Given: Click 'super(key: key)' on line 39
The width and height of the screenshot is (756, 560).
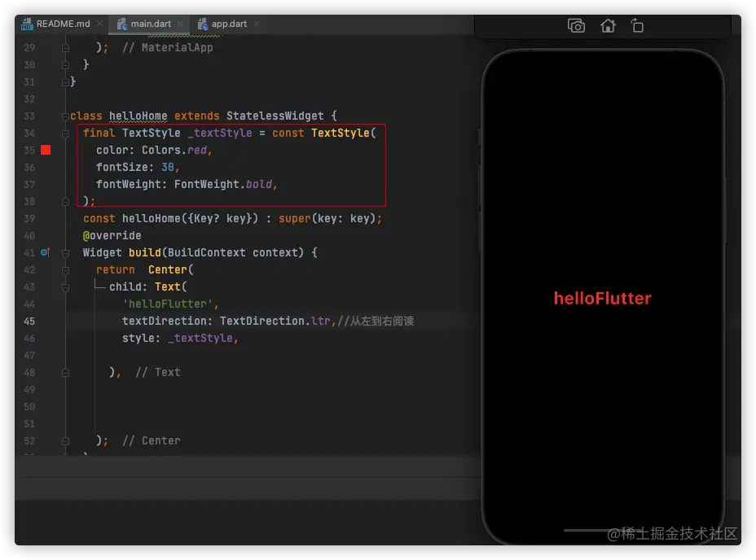Looking at the screenshot, I should tap(327, 218).
